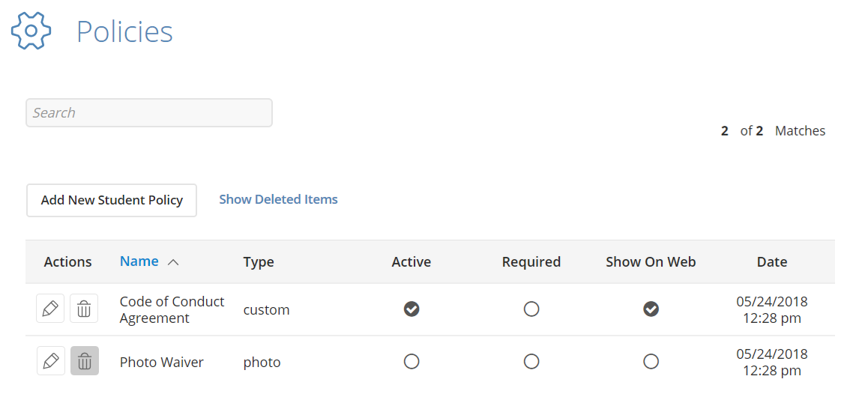Click the Date column header
Screen dimensions: 868x400
point(771,262)
